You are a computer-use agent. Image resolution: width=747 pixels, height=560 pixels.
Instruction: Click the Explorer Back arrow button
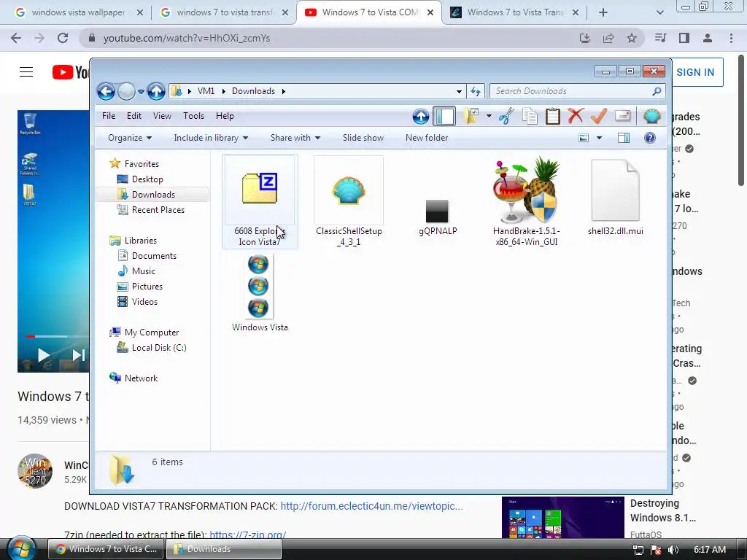coord(106,91)
